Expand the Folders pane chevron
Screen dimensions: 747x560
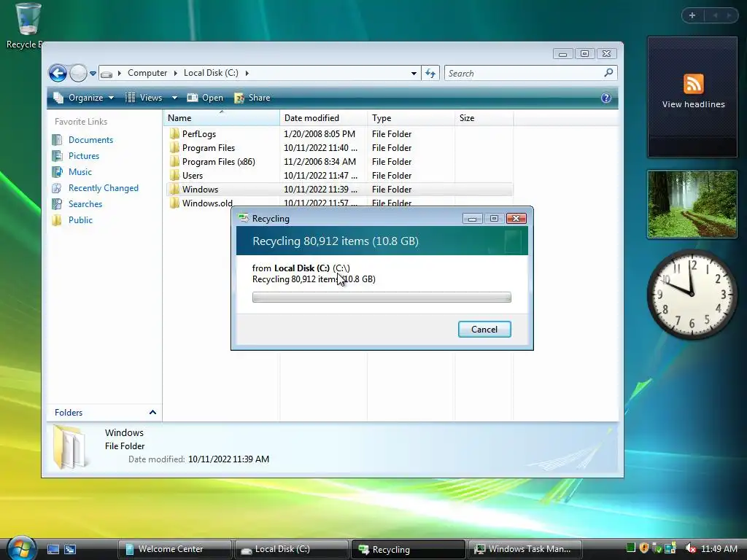(152, 413)
